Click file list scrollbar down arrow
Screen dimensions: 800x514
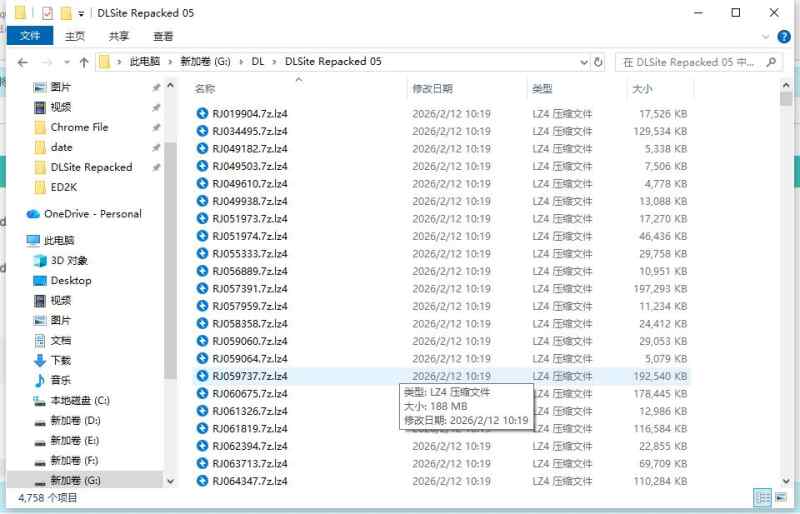tap(786, 481)
